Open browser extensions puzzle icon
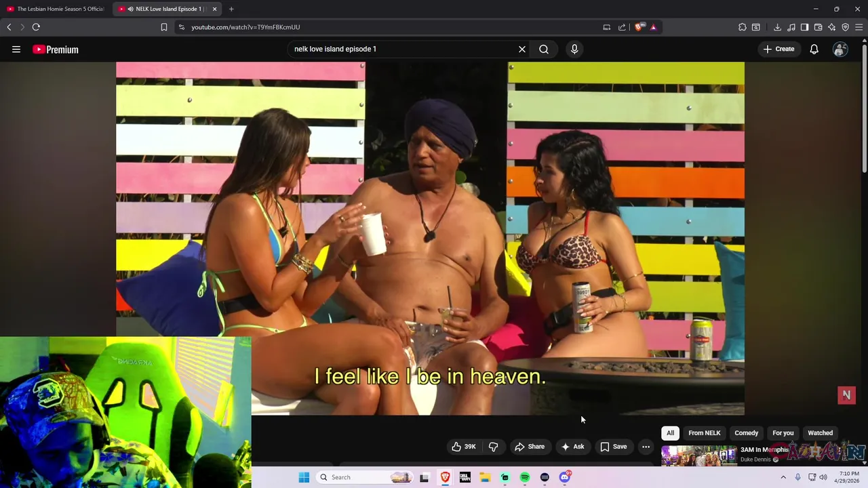868x488 pixels. click(743, 27)
